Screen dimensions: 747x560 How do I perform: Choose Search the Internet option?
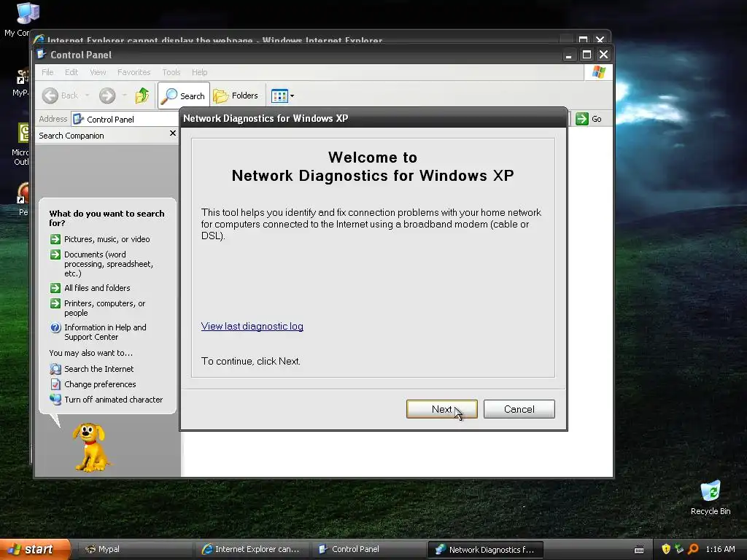coord(98,369)
